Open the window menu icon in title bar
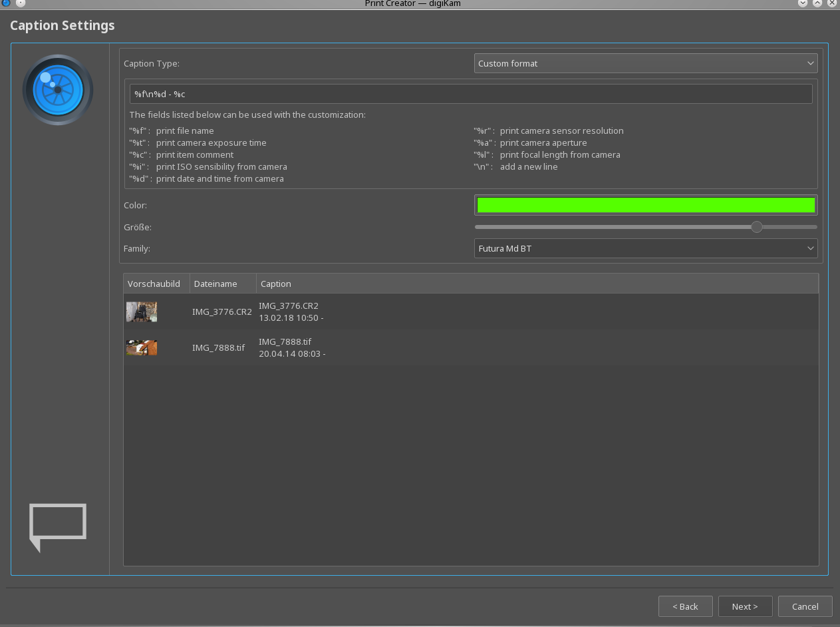Image resolution: width=840 pixels, height=627 pixels. (x=6, y=3)
